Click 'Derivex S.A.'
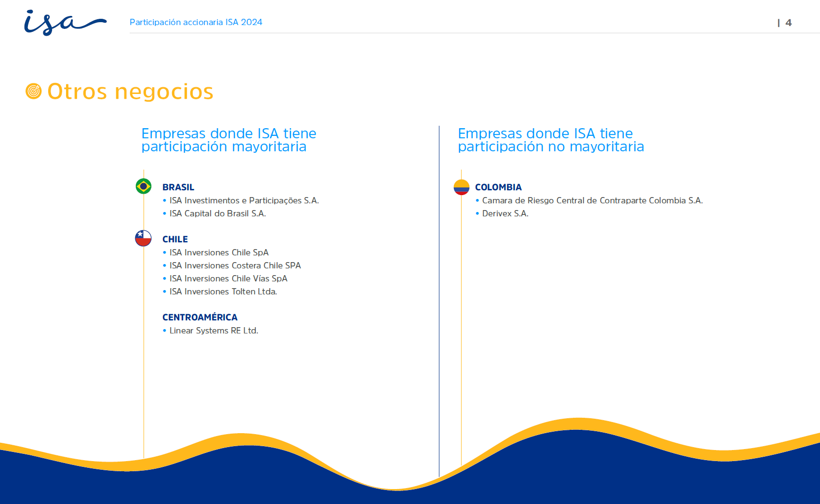 (505, 213)
